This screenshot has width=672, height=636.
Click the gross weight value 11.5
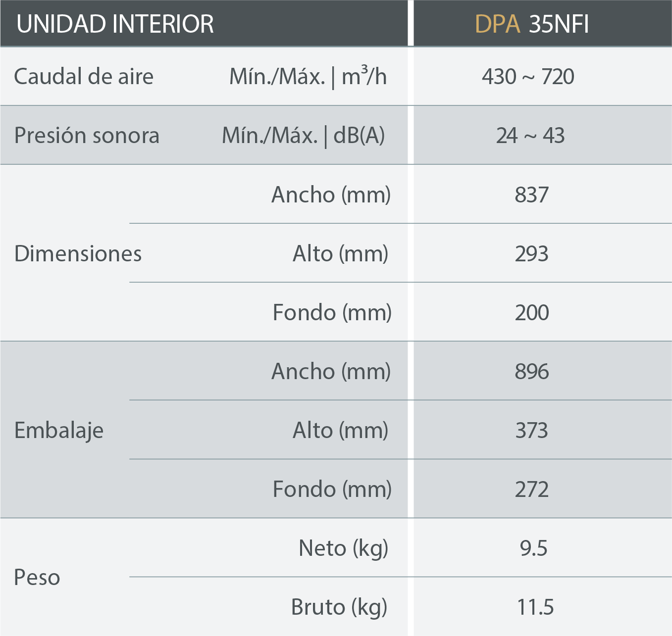(535, 607)
